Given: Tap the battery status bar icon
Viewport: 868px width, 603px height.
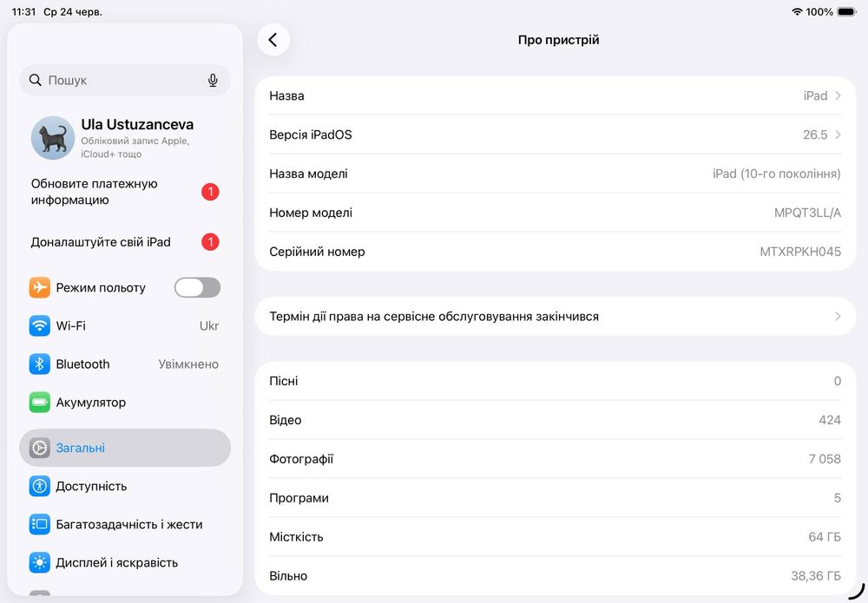Looking at the screenshot, I should tap(847, 11).
